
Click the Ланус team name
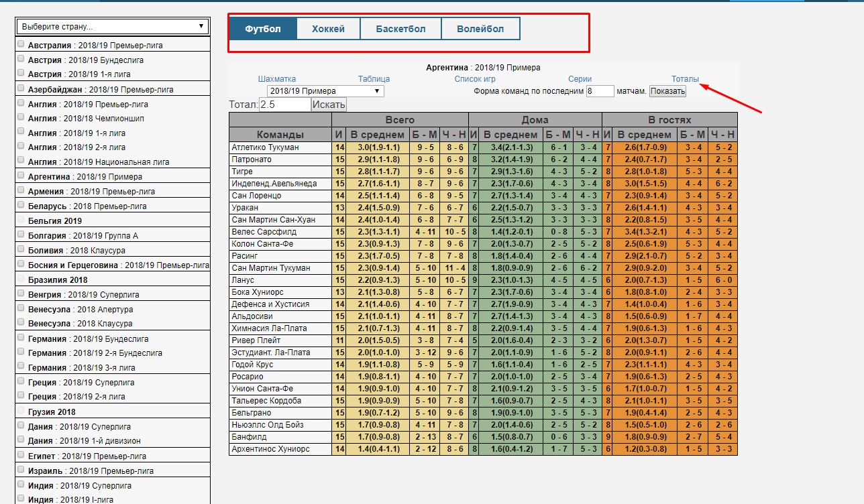click(x=243, y=280)
